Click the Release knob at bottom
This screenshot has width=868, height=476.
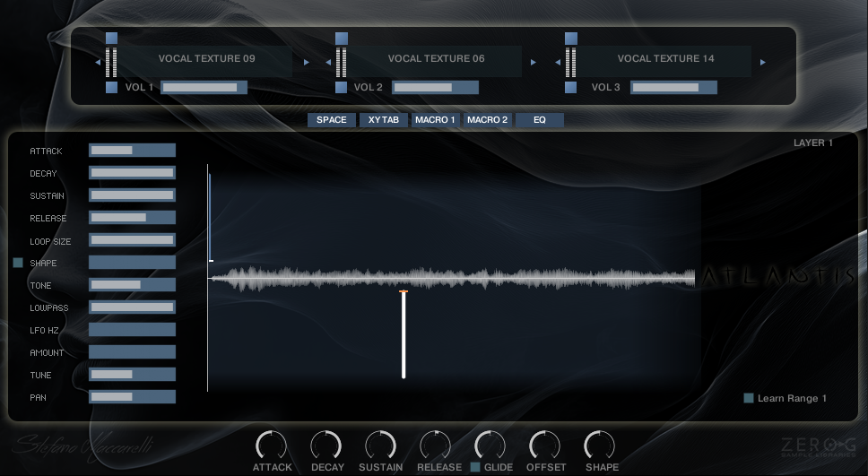coord(436,446)
